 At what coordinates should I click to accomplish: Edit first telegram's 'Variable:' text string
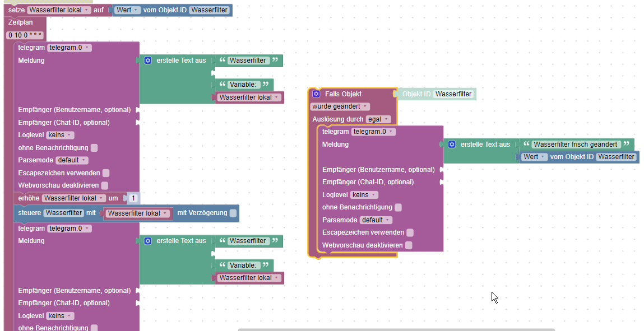[243, 85]
